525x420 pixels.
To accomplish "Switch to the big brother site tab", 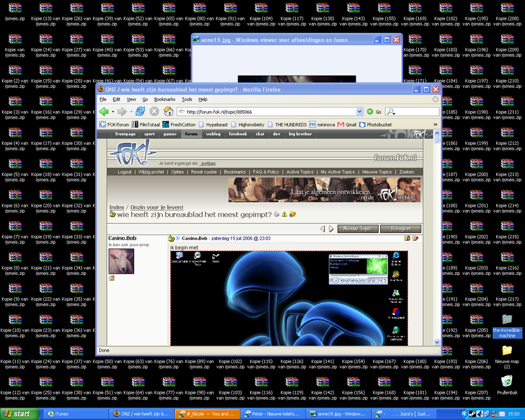I will coord(300,134).
